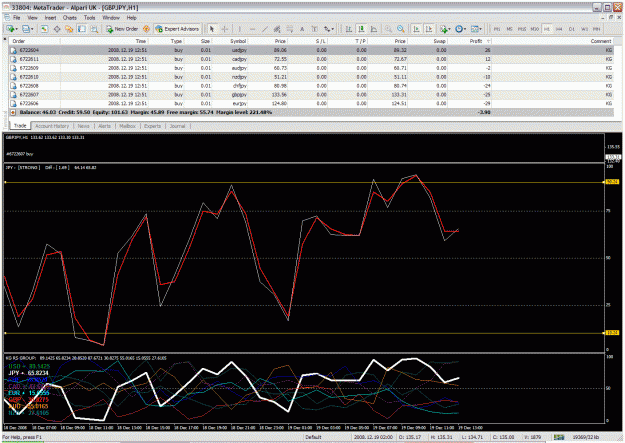Click the zoom out magnifier

click(x=401, y=29)
